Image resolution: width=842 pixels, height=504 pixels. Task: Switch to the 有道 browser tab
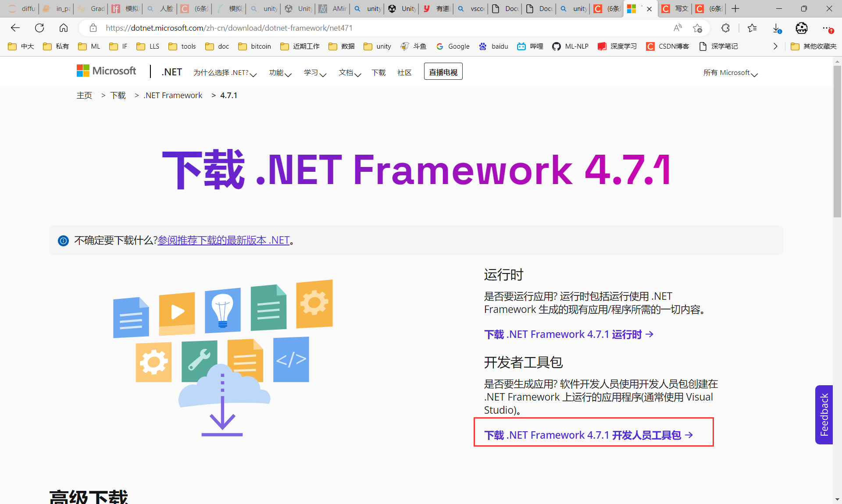tap(436, 9)
